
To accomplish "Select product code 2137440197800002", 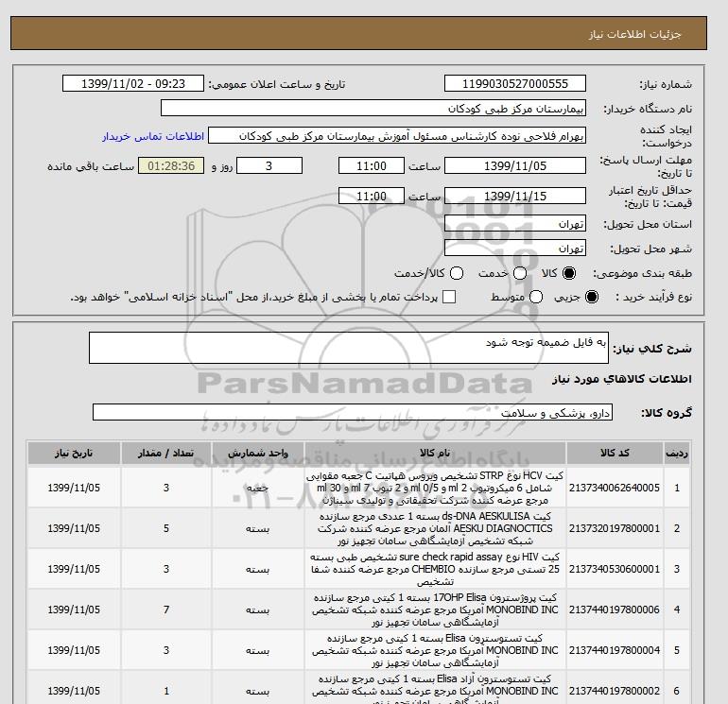I will click(615, 691).
